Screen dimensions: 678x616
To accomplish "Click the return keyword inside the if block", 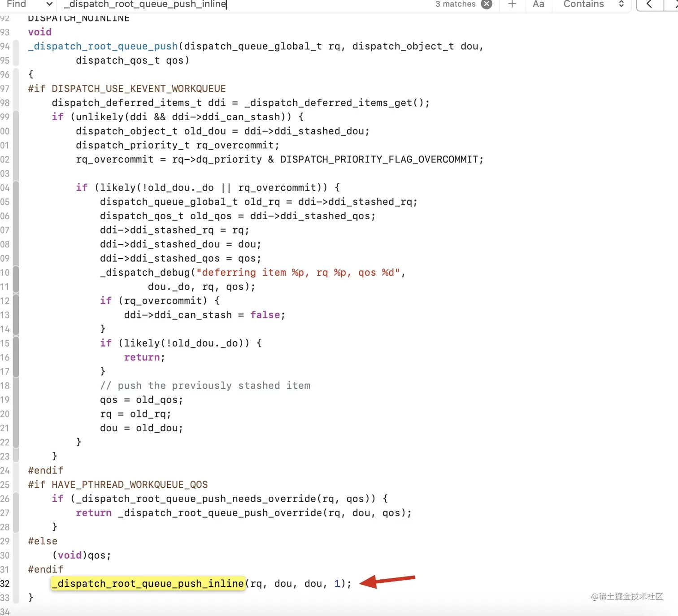I will (142, 357).
